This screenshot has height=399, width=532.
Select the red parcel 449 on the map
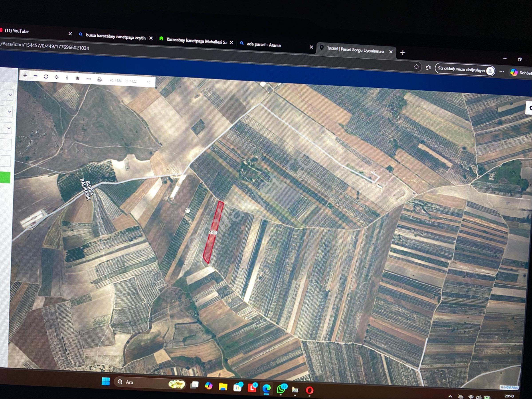coord(213,232)
